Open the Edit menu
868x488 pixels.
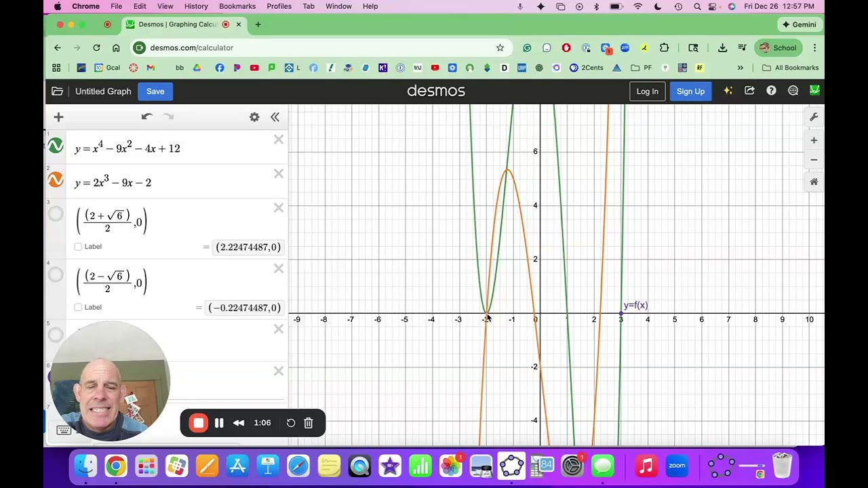(x=140, y=6)
